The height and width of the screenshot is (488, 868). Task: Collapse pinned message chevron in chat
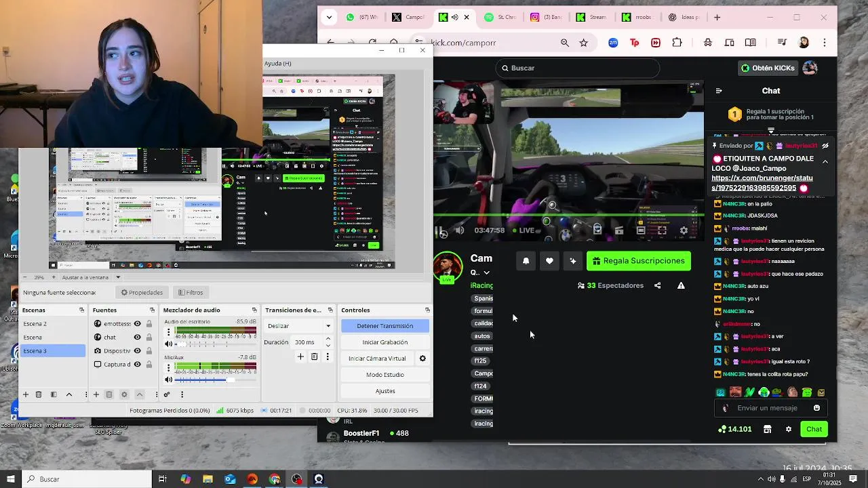825,161
